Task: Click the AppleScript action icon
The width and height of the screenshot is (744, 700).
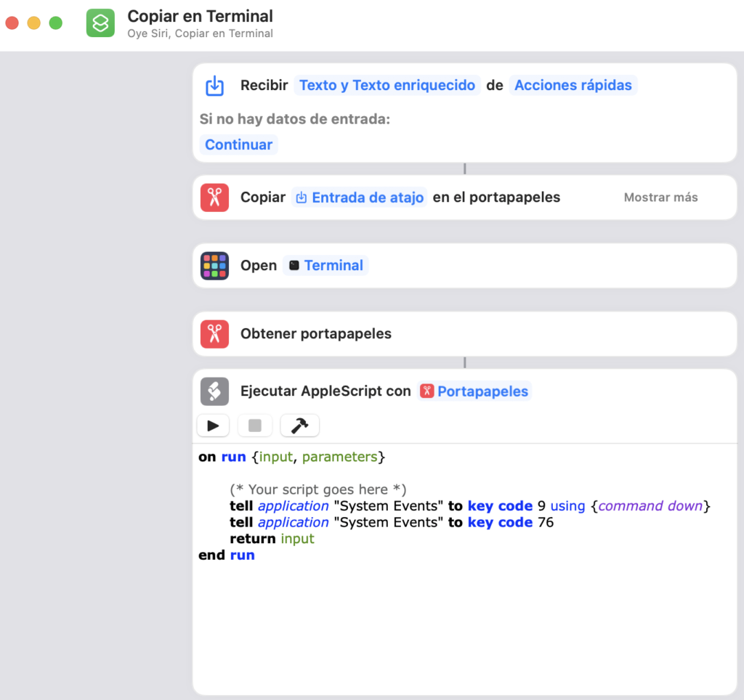Action: pyautogui.click(x=214, y=391)
